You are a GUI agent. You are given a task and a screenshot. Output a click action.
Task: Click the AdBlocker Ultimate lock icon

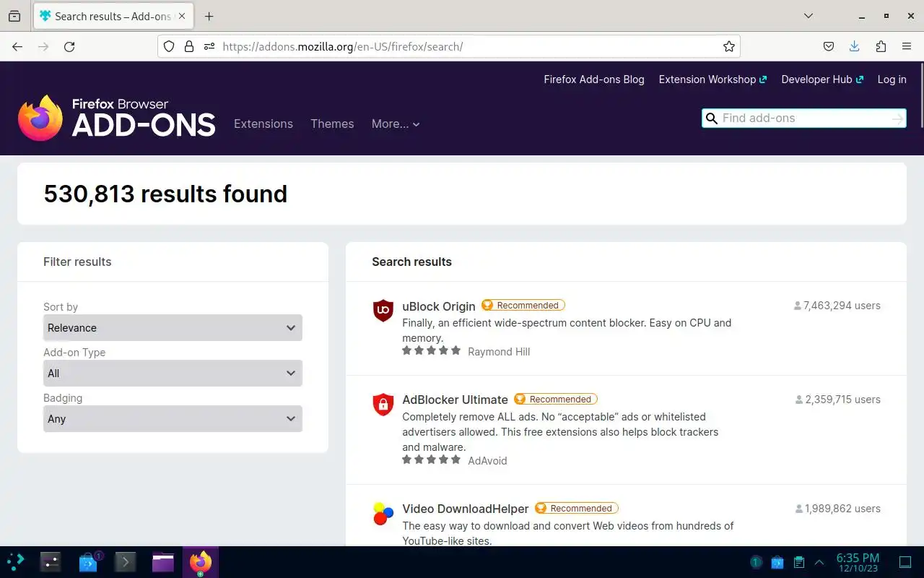(383, 405)
